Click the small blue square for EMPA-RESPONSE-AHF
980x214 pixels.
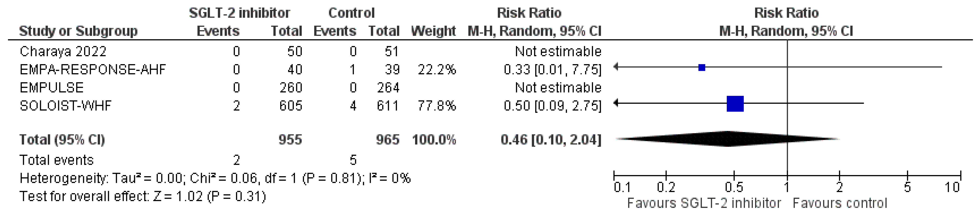[702, 68]
